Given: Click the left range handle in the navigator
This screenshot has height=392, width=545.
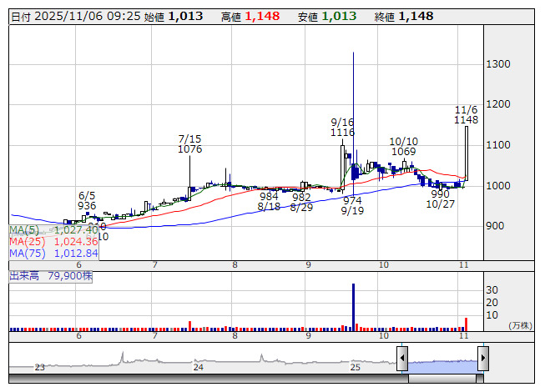Looking at the screenshot, I should 401,359.
